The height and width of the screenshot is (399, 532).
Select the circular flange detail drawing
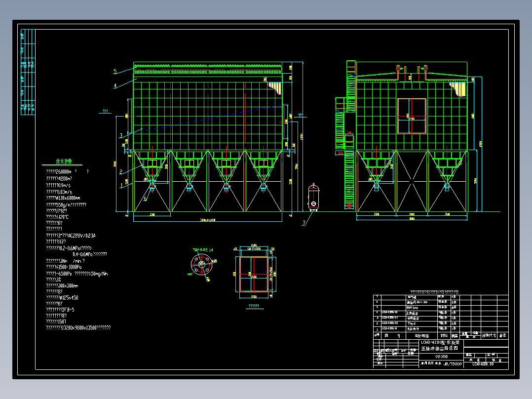pyautogui.click(x=202, y=264)
